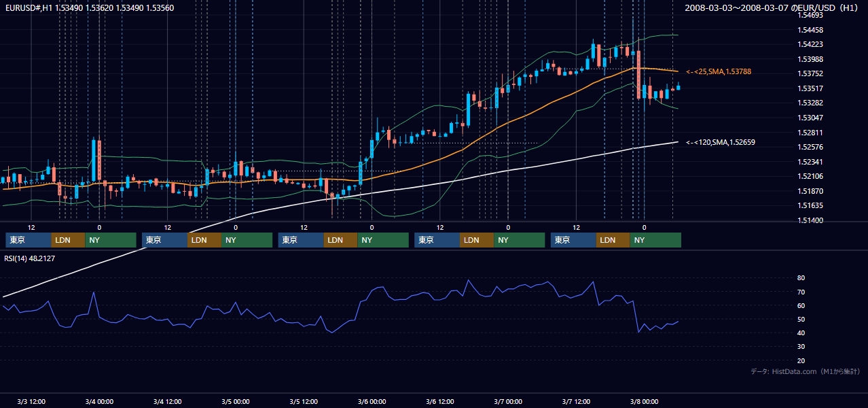Screen dimensions: 868x408
Task: Click price axis value 1.54693
Action: point(810,15)
